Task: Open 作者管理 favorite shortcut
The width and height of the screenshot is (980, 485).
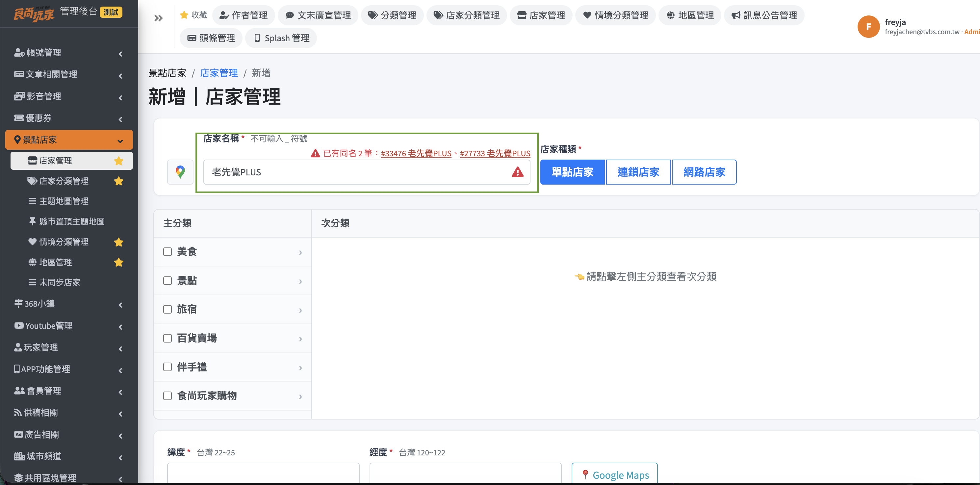Action: tap(244, 15)
